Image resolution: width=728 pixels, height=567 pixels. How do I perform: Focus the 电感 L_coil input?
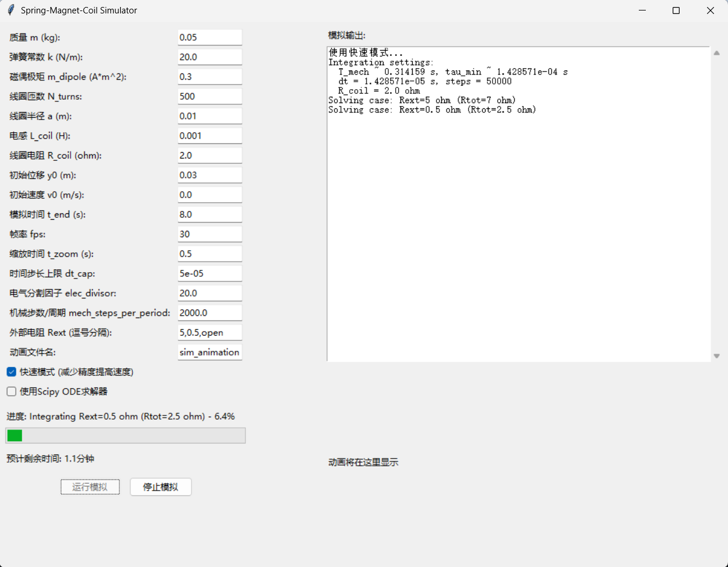[210, 136]
